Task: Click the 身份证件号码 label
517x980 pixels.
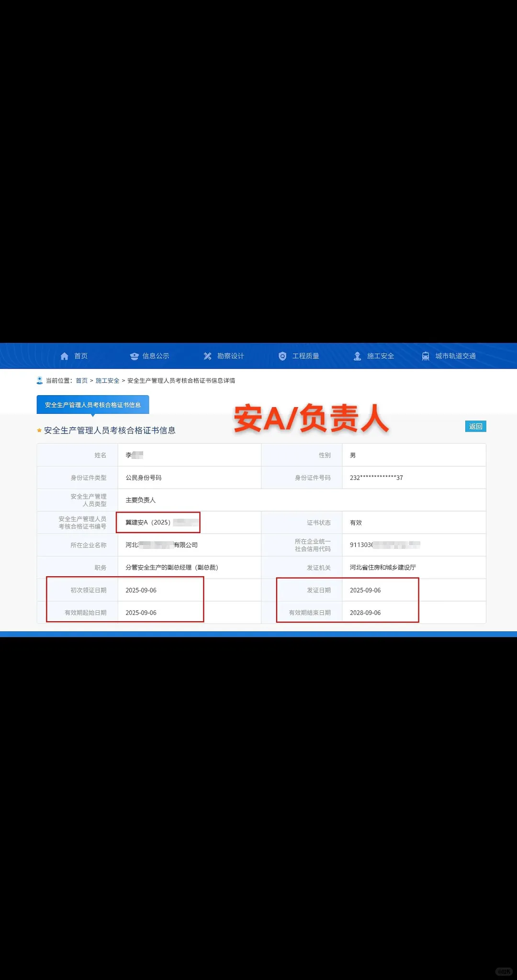Action: (313, 478)
